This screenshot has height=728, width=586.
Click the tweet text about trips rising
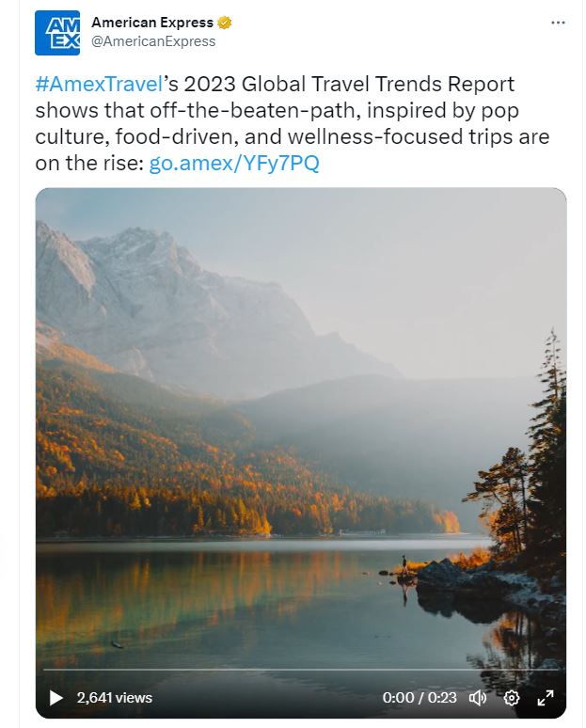pyautogui.click(x=292, y=136)
